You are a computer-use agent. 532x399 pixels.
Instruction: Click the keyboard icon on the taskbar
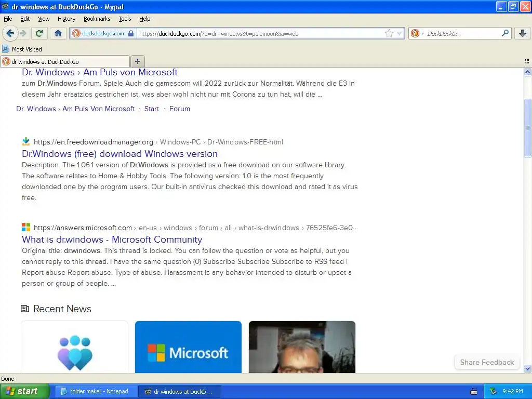pos(474,392)
